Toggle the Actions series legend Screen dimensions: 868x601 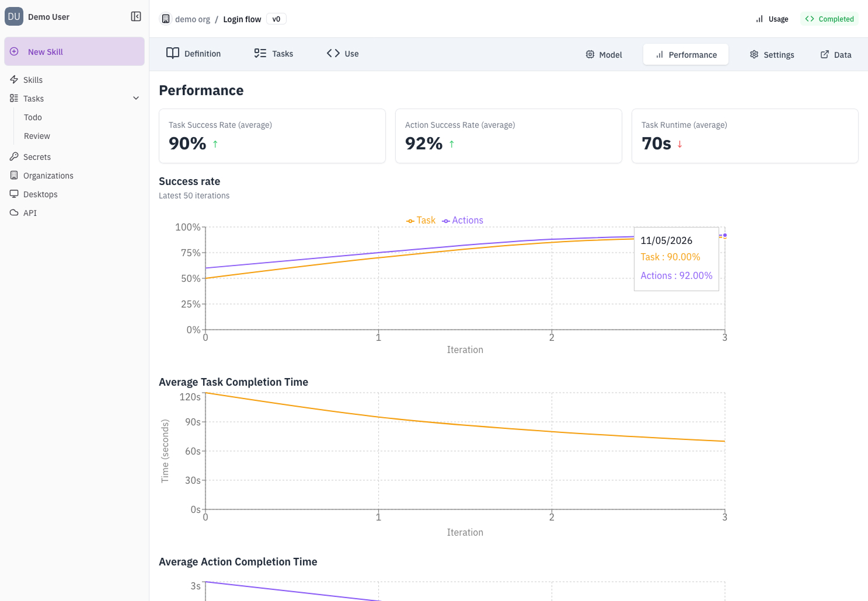click(463, 220)
